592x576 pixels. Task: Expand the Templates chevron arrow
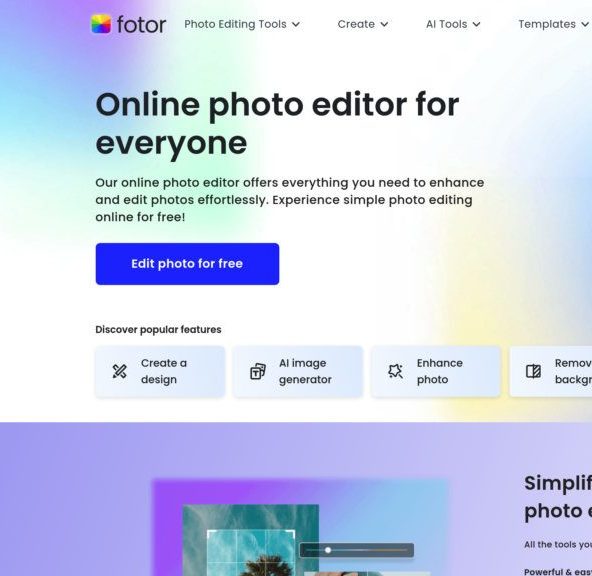pos(585,25)
